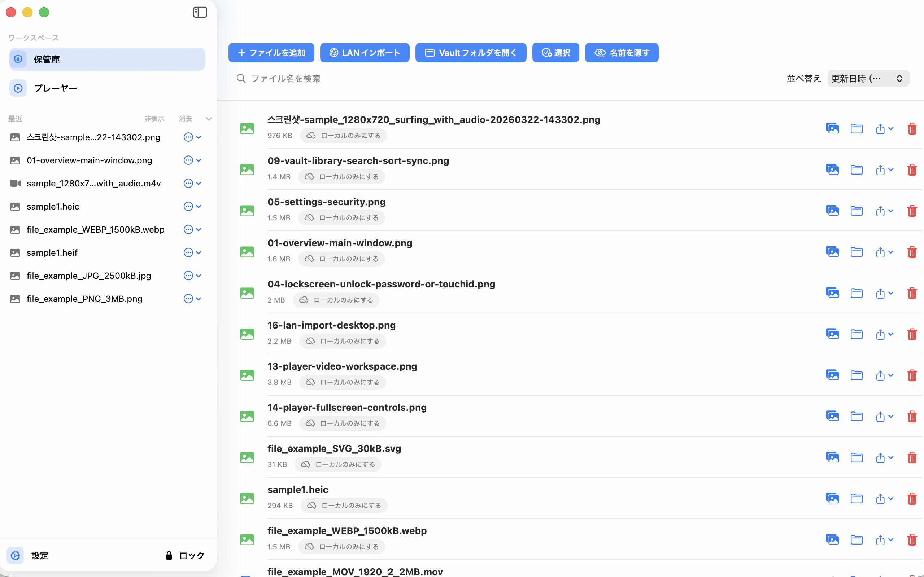Open the プレーヤー workspace in the sidebar
The height and width of the screenshot is (577, 924).
(x=55, y=88)
